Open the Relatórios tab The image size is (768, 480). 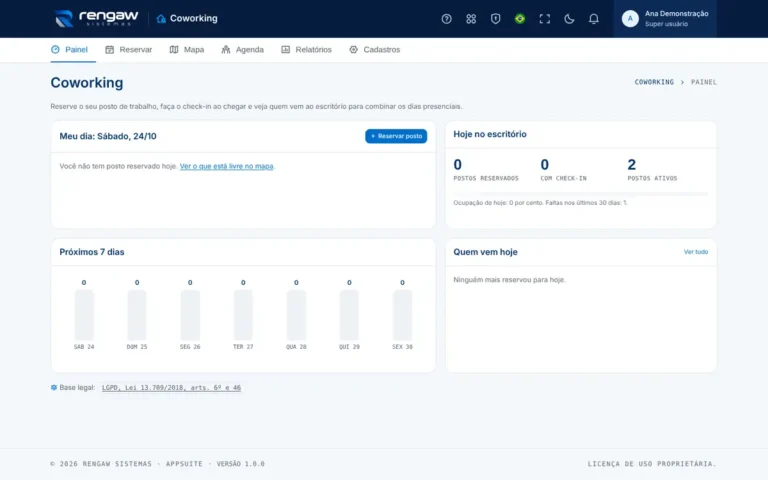[x=306, y=49]
